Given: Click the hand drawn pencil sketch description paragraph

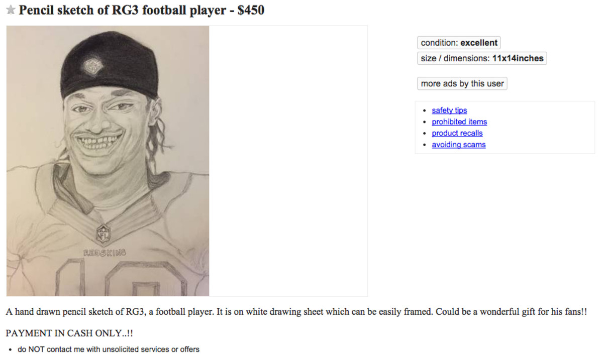Looking at the screenshot, I should point(296,312).
